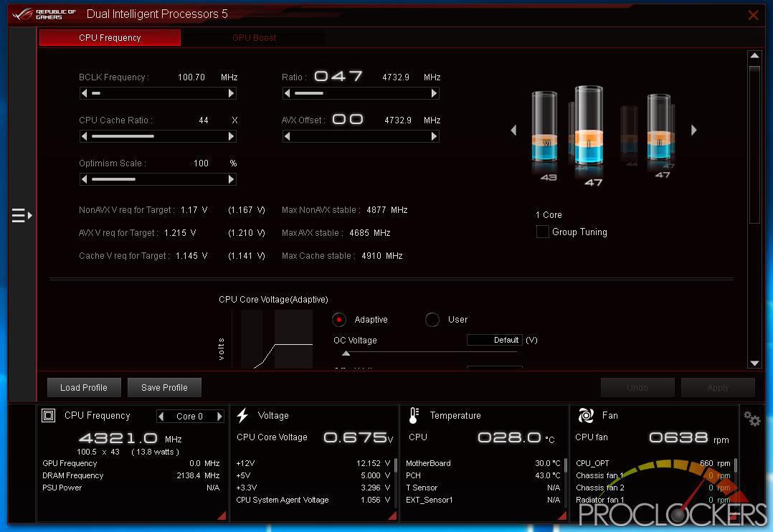Click the main panel scroll down arrow
The image size is (773, 532).
pyautogui.click(x=754, y=364)
